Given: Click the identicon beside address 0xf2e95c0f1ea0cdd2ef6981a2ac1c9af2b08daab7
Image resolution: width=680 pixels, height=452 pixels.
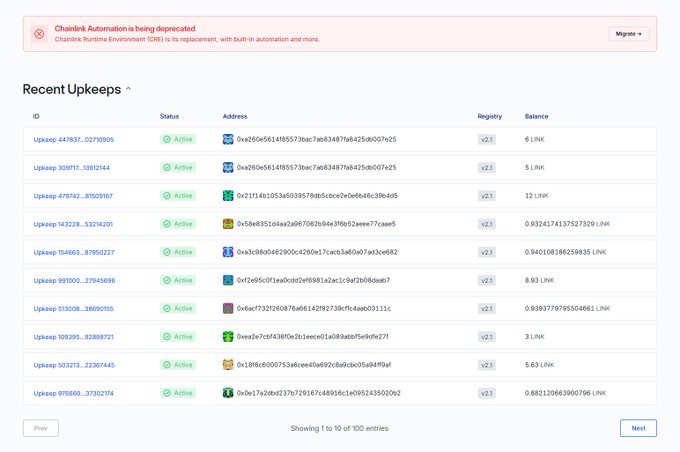Looking at the screenshot, I should (228, 280).
